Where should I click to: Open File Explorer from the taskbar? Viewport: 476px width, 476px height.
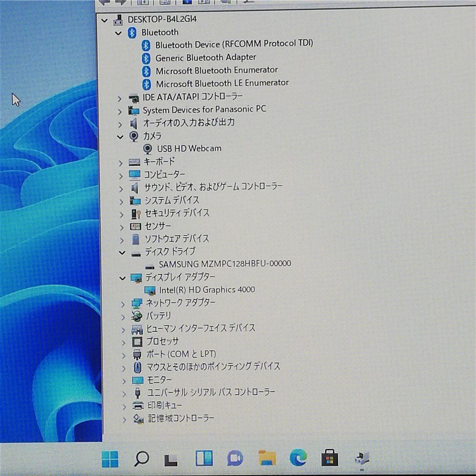267,458
